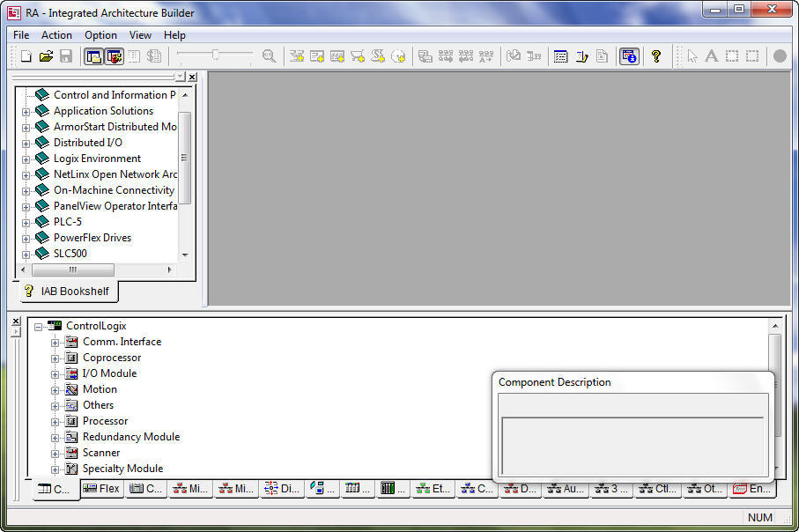Select the text 'A' annotation tool
This screenshot has width=799, height=532.
712,56
